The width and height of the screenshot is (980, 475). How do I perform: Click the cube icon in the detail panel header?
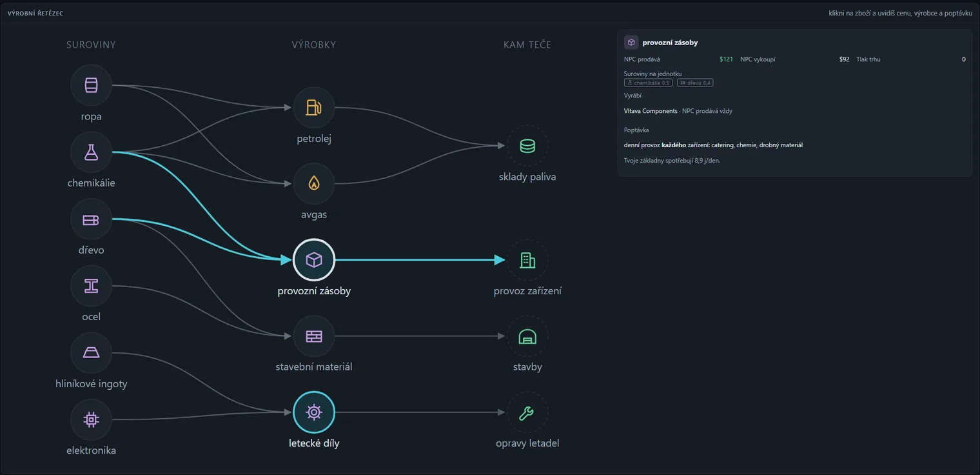point(631,43)
